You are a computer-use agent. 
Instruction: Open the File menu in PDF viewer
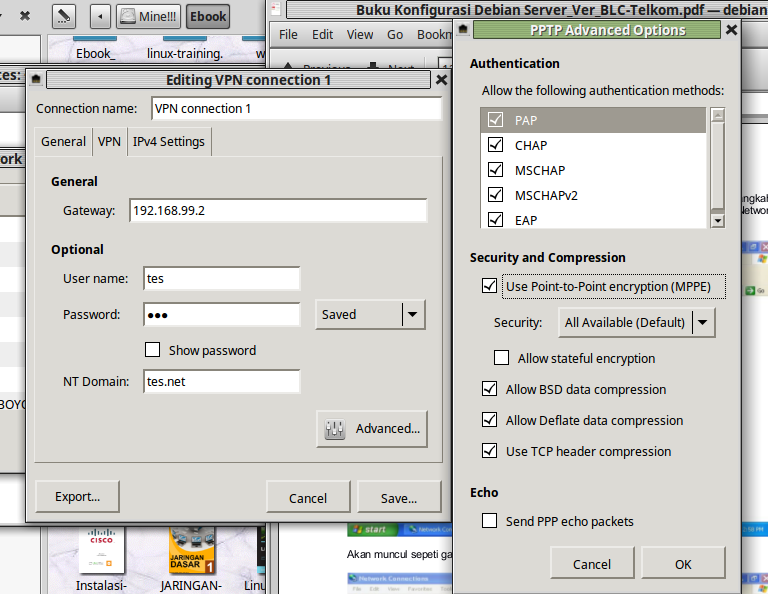[288, 35]
